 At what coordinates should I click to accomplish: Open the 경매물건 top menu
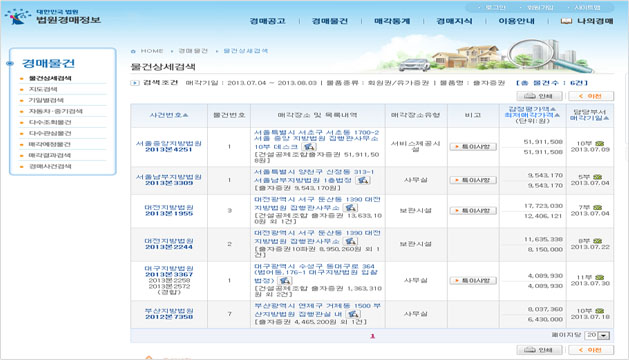tap(330, 21)
